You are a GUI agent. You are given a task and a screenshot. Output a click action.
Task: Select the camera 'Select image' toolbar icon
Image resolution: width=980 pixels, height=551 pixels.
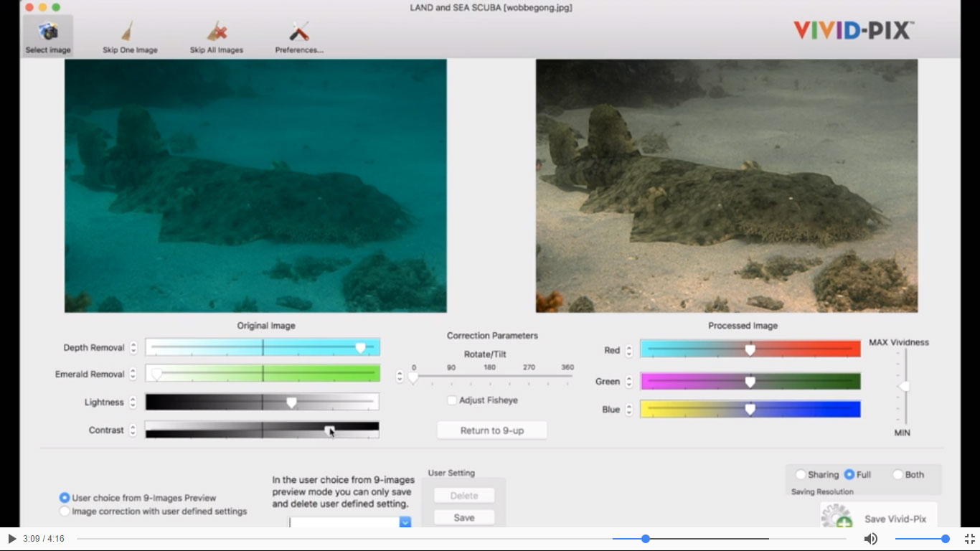coord(47,30)
